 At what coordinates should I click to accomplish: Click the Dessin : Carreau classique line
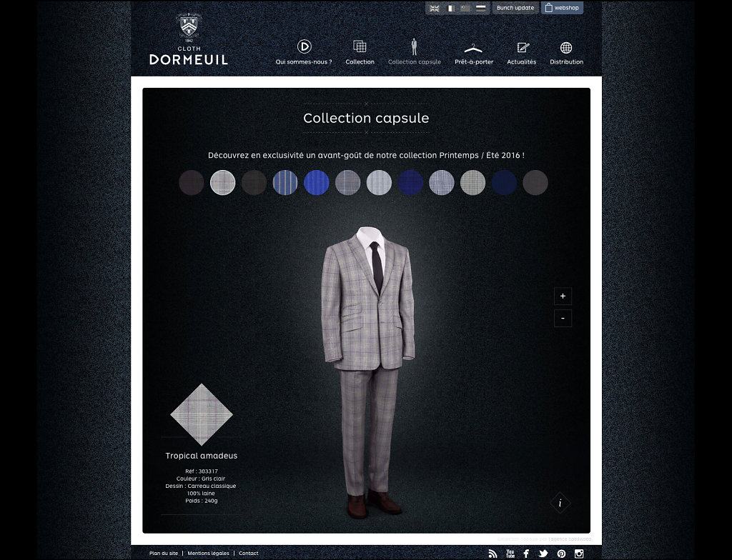(201, 486)
